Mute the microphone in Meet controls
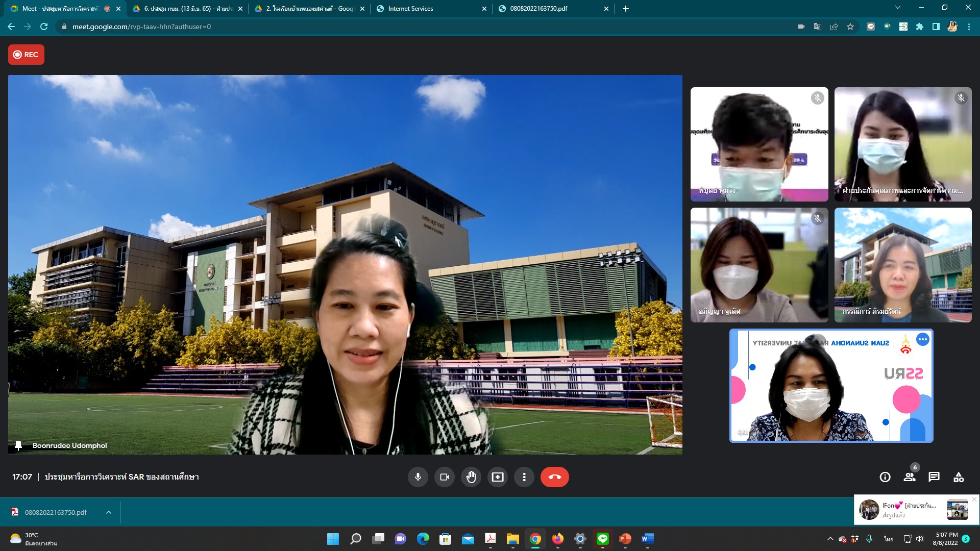The width and height of the screenshot is (980, 551). tap(418, 477)
